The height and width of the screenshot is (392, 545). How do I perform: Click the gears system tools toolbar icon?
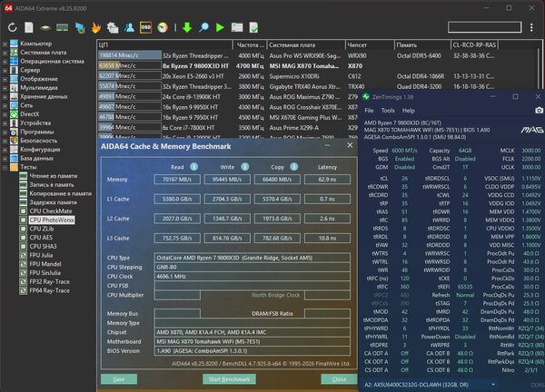coord(113,27)
